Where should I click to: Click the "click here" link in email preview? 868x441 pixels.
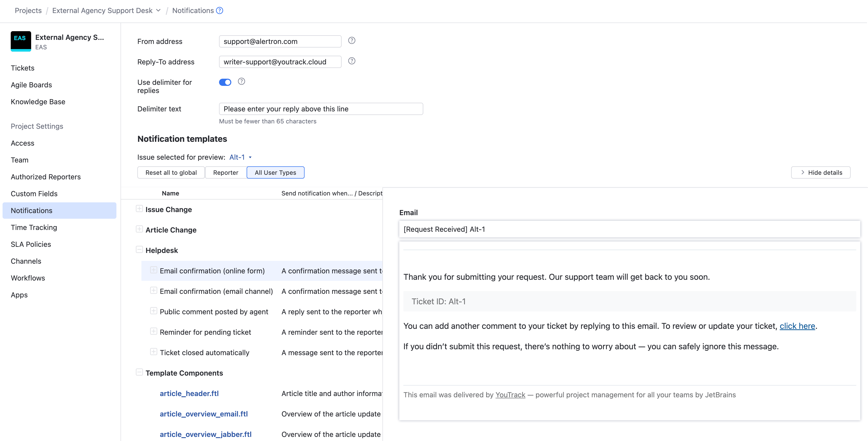(x=797, y=326)
